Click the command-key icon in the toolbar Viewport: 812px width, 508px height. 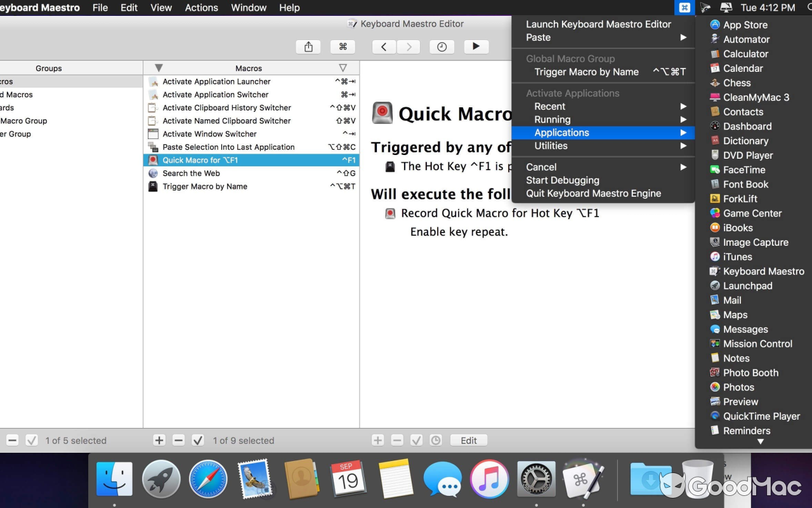coord(343,46)
